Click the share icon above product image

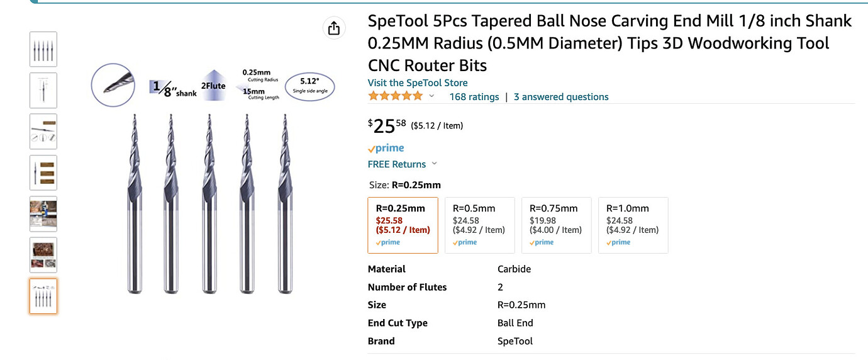coord(333,28)
